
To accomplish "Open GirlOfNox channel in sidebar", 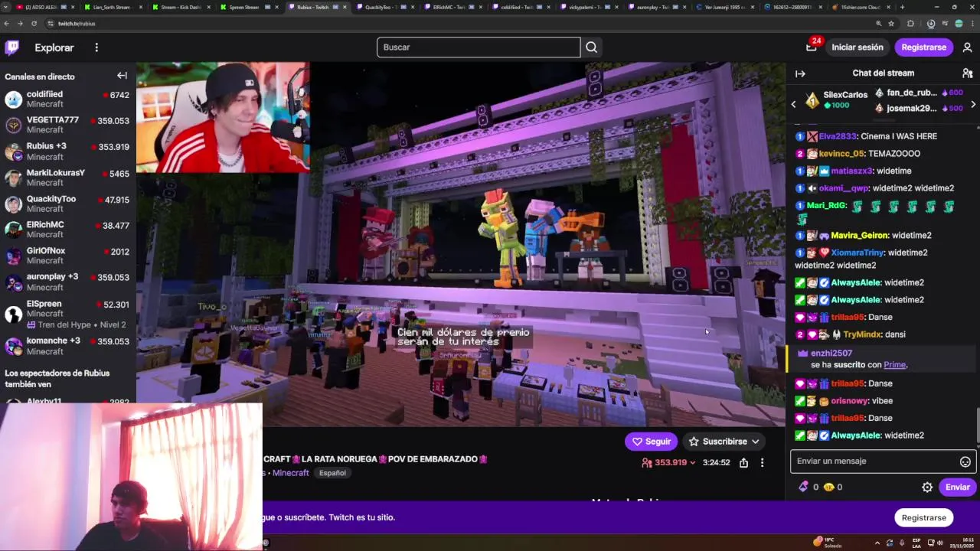I will click(67, 256).
